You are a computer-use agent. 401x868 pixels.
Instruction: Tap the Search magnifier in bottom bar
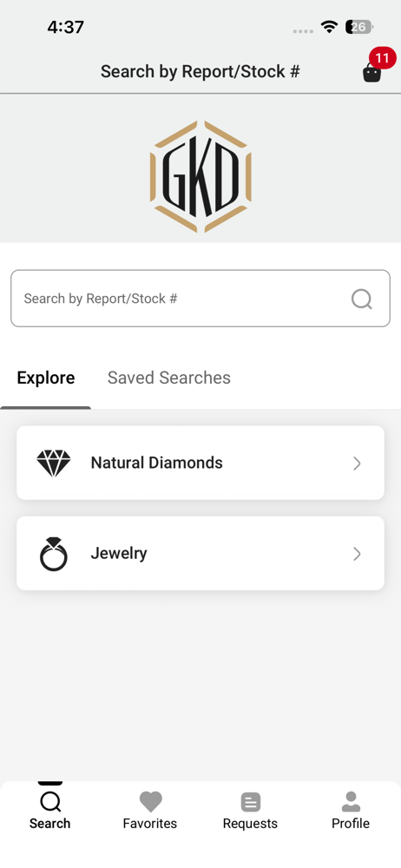point(50,801)
